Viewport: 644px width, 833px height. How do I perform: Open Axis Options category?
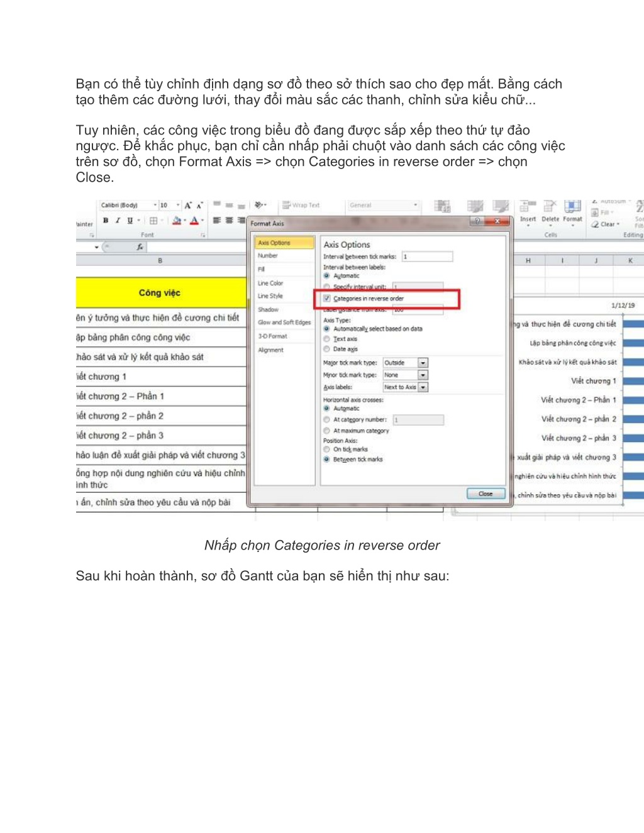(x=284, y=243)
